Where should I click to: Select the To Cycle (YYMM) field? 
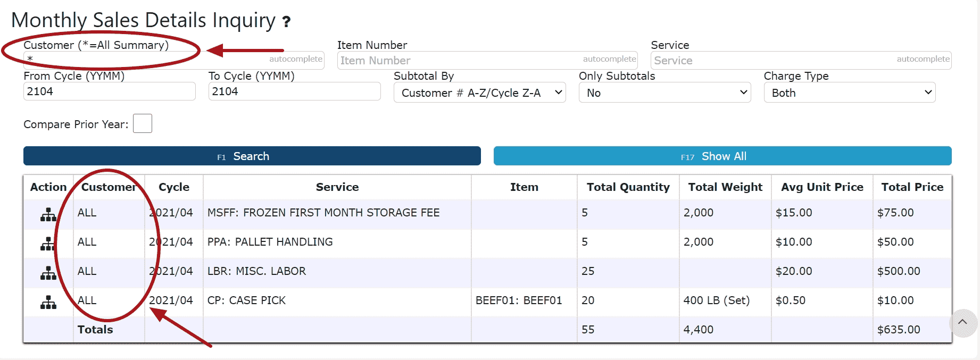294,91
